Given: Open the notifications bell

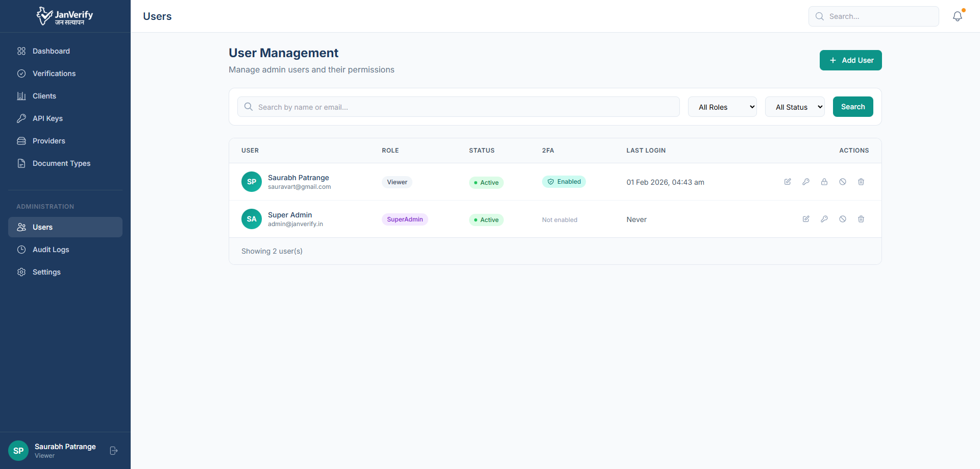Looking at the screenshot, I should (x=958, y=16).
